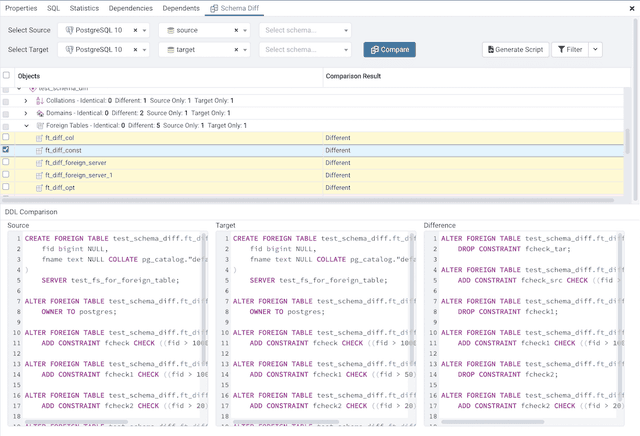Check the ft_diff_foreign_server_1 row checkbox
Image resolution: width=640 pixels, height=436 pixels.
[6, 174]
